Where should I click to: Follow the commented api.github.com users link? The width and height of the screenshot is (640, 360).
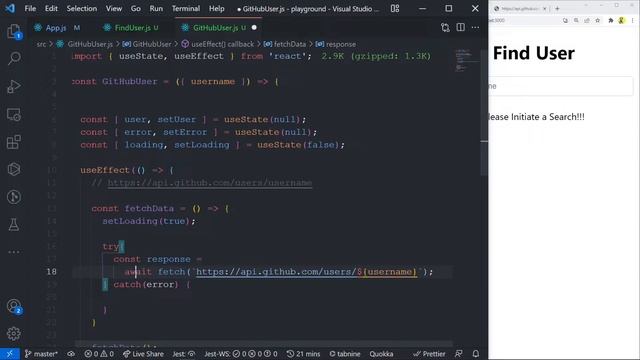[x=210, y=183]
